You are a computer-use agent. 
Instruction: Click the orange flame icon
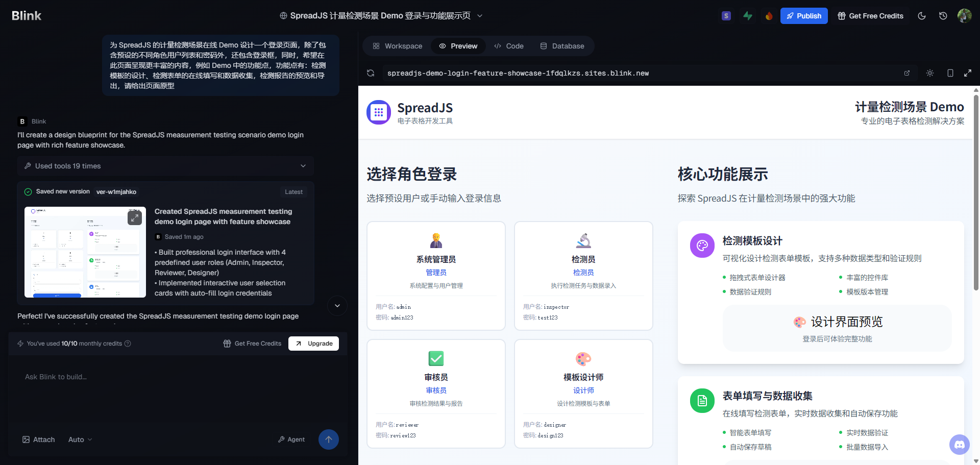tap(769, 16)
